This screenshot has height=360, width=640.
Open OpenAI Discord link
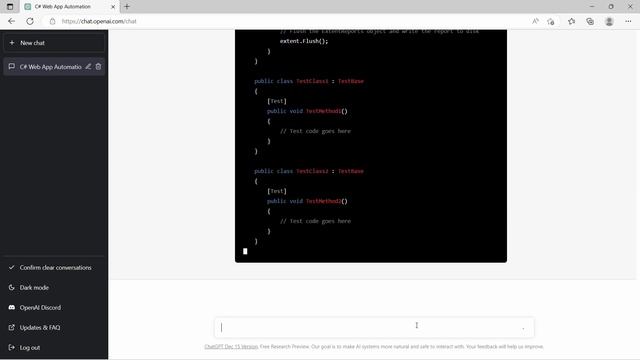54,308
